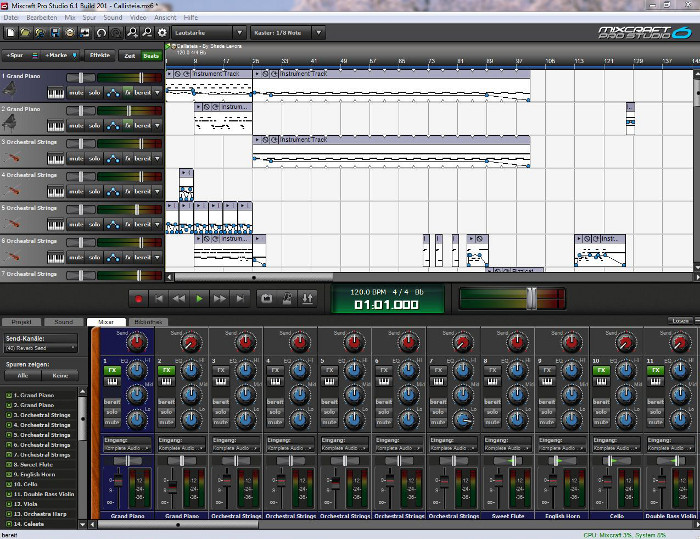Toggle the punch in/out icon
The width and height of the screenshot is (700, 539).
pos(308,299)
